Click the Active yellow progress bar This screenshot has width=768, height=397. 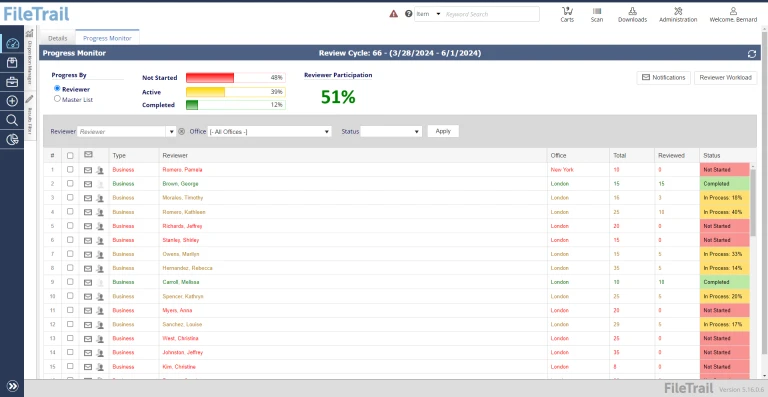(x=236, y=92)
